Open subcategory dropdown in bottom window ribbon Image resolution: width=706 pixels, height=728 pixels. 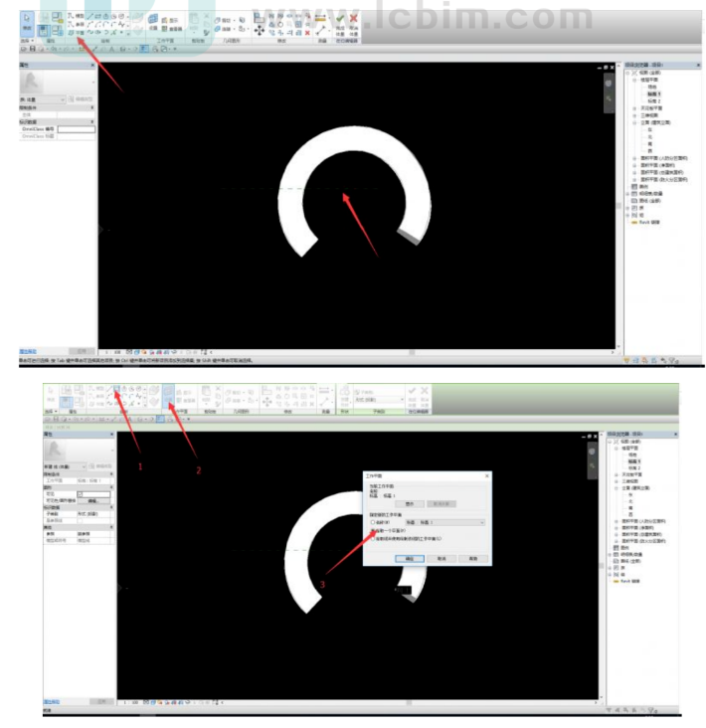pos(379,400)
